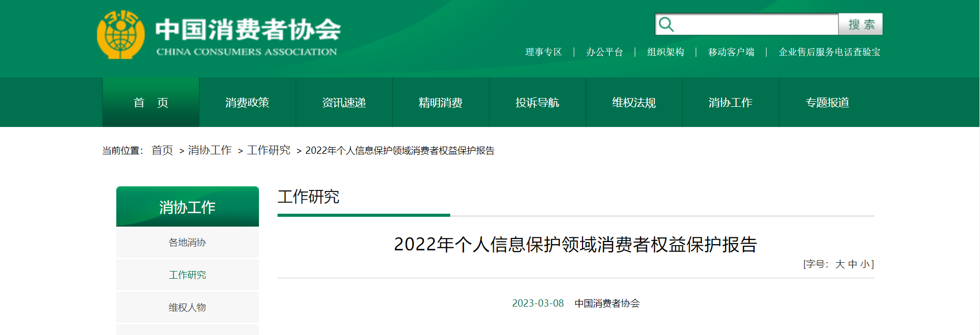
Task: Open 企业售后服务电话查验宝 link
Action: click(x=829, y=52)
